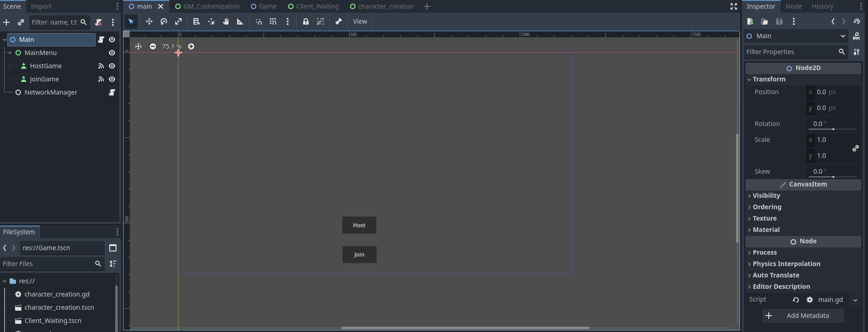
Task: Toggle visibility of MainMenu node
Action: click(112, 53)
